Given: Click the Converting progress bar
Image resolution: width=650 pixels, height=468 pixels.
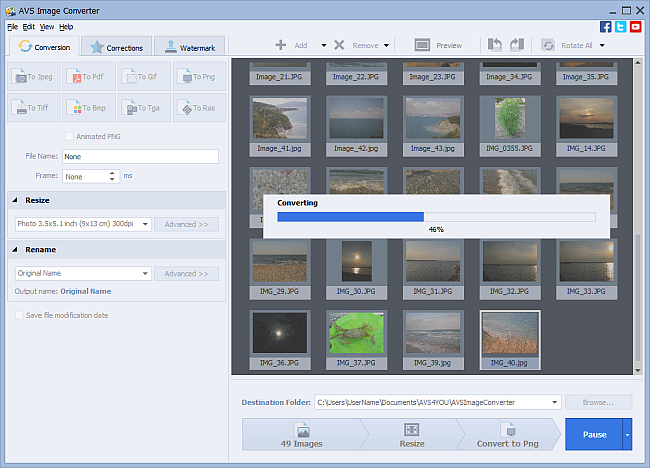Looking at the screenshot, I should 436,217.
